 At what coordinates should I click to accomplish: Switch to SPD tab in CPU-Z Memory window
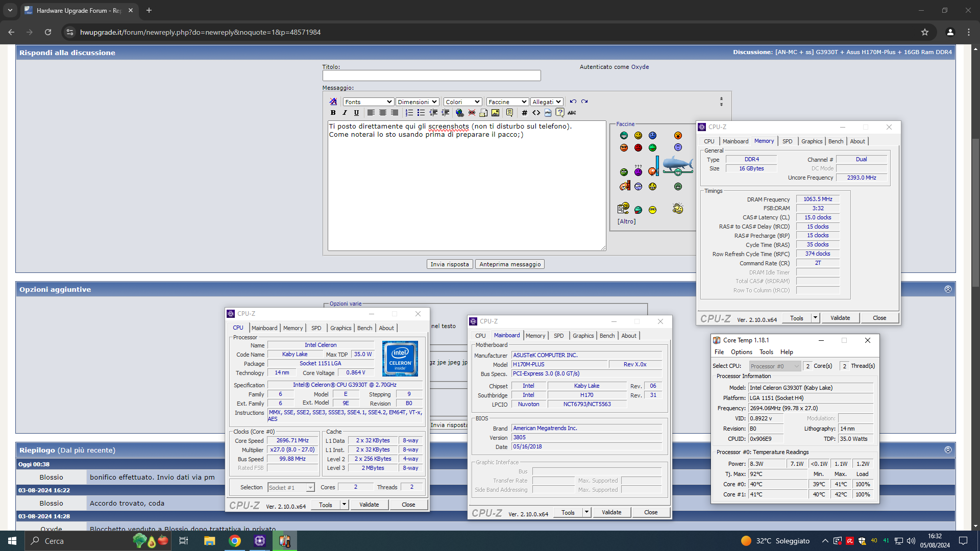(x=788, y=141)
